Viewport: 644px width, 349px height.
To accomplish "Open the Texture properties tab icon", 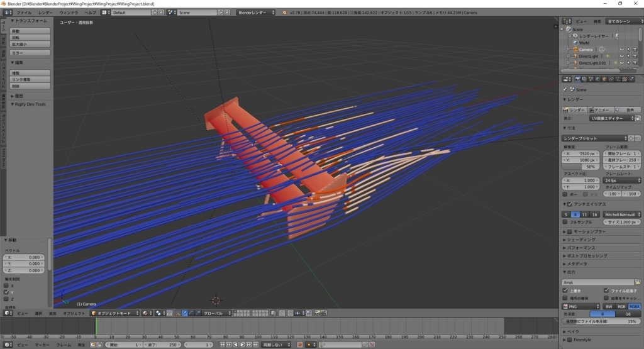I will click(x=625, y=79).
